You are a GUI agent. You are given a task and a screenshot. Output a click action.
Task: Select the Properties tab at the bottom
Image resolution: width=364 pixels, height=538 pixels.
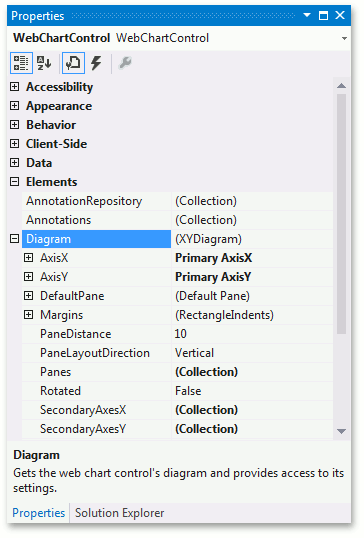point(38,513)
